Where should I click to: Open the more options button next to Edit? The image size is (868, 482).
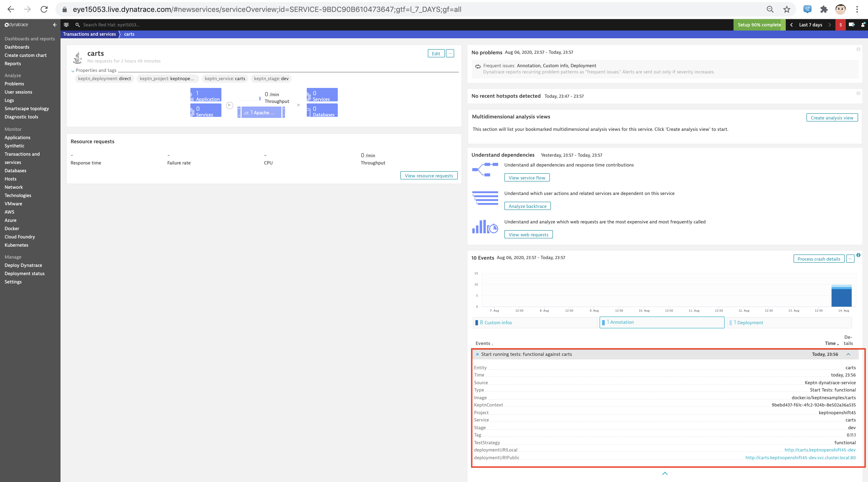[x=450, y=53]
